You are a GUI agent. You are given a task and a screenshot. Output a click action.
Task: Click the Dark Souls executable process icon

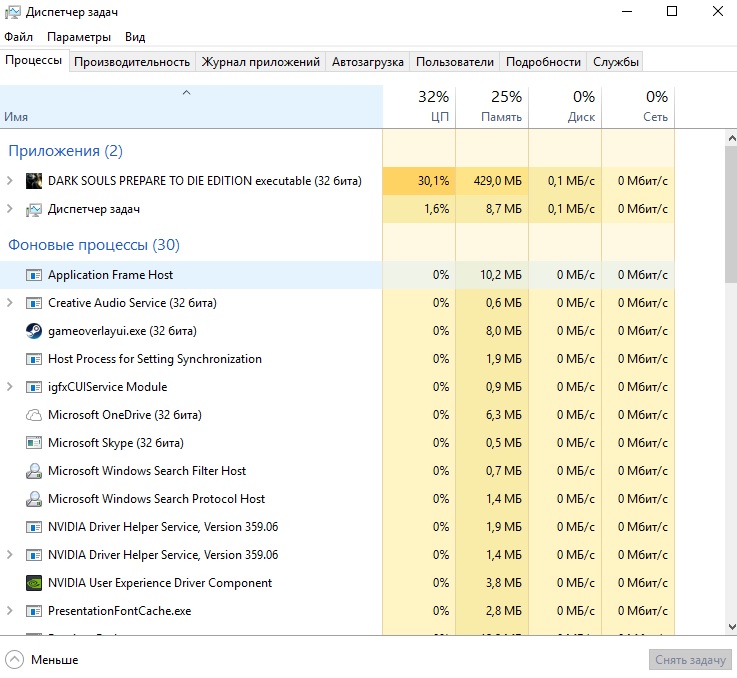[x=33, y=181]
